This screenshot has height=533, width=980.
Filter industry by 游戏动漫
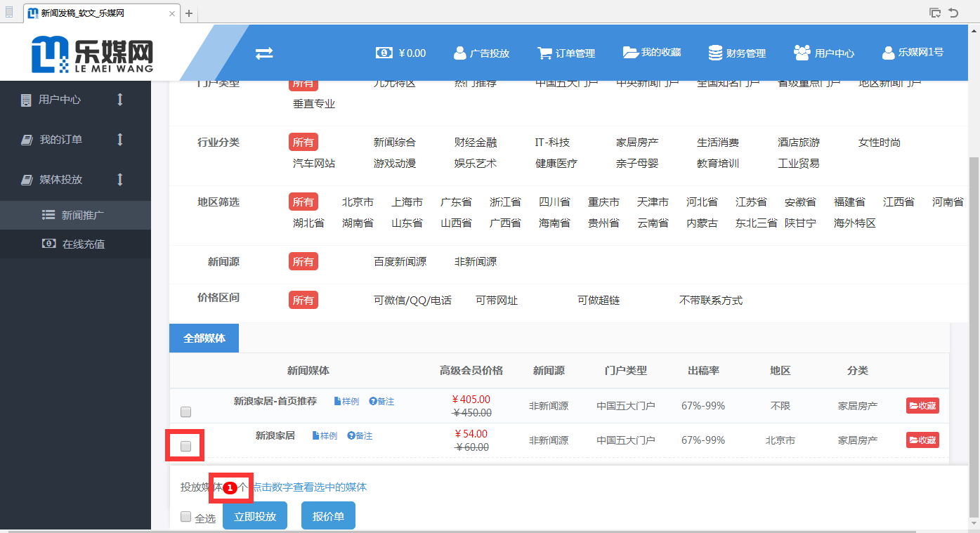coord(395,164)
